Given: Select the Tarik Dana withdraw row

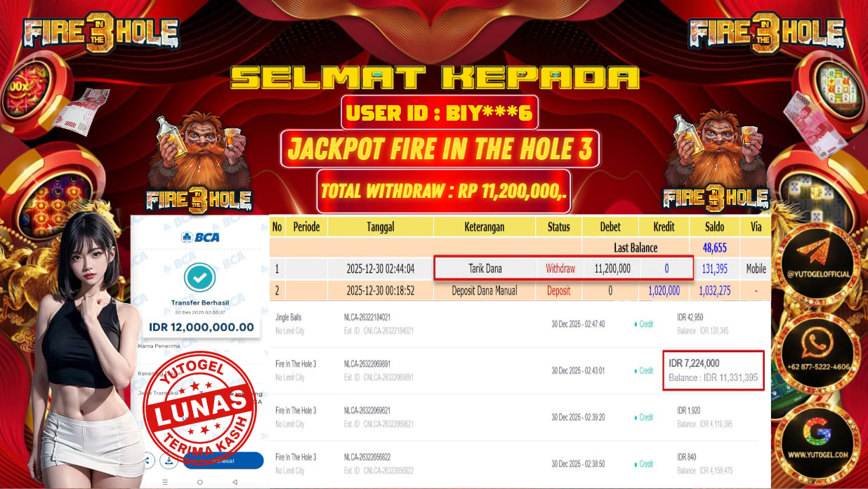Looking at the screenshot, I should click(520, 269).
